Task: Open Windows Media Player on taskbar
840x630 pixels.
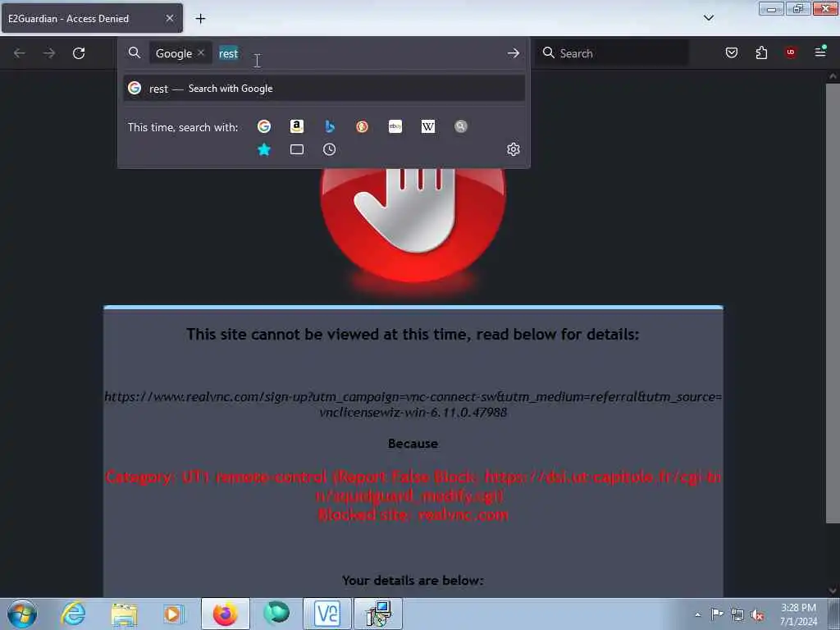Action: 173,614
